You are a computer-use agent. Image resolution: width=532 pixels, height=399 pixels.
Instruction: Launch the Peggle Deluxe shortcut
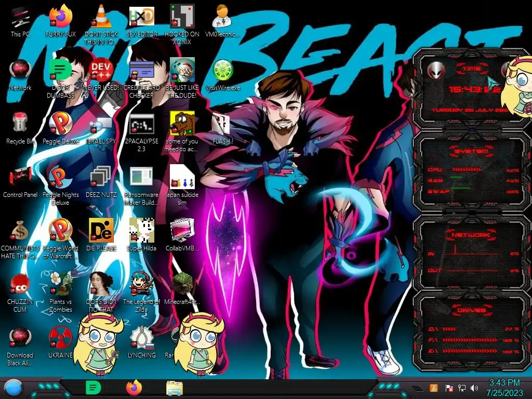coord(60,128)
